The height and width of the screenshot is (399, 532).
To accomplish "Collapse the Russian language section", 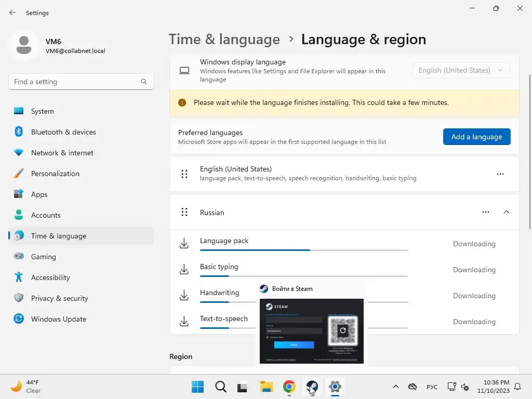I will (x=506, y=212).
